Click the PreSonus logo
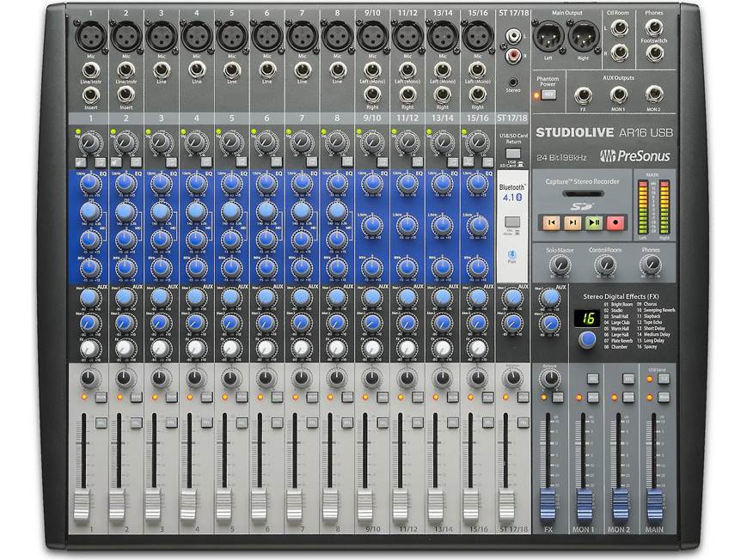The height and width of the screenshot is (560, 747). 635,155
